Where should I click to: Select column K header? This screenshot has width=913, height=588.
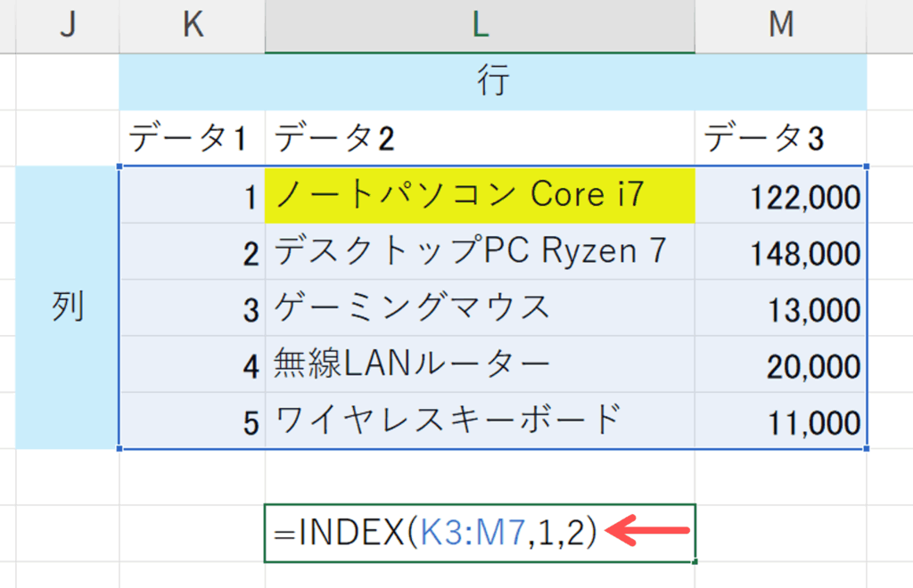click(192, 26)
